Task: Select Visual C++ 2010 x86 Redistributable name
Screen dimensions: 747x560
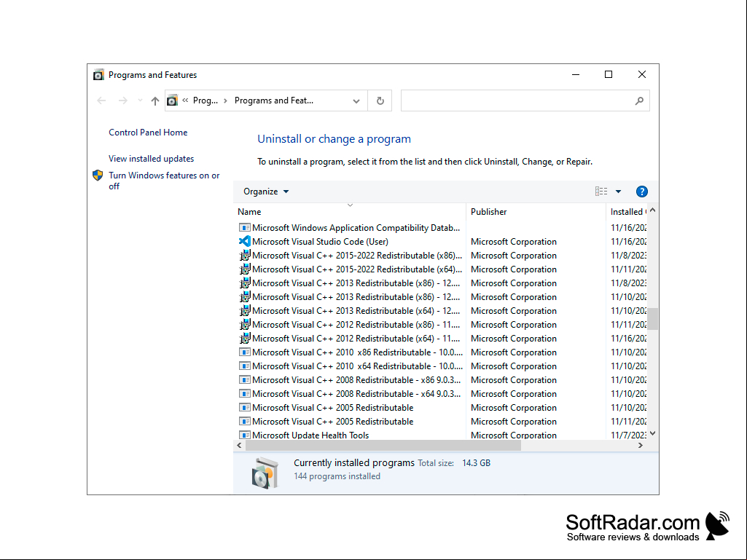Action: point(357,352)
